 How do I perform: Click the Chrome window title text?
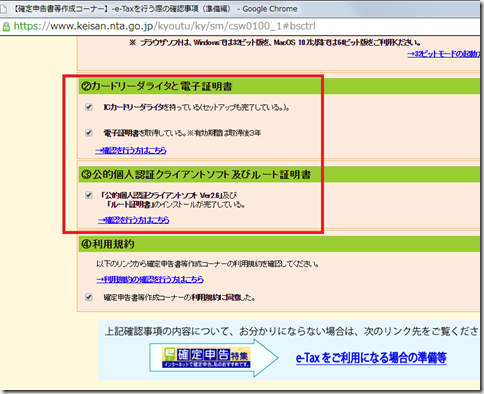coord(155,9)
